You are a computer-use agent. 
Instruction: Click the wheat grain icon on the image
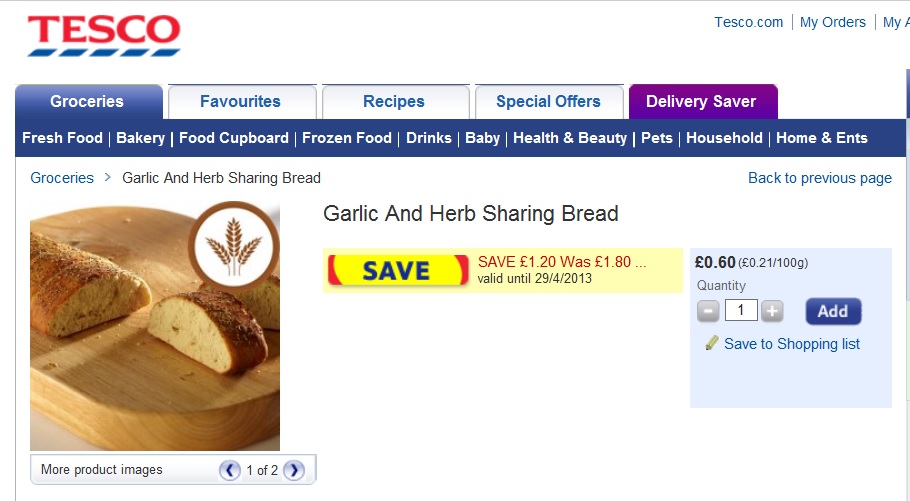(x=234, y=245)
